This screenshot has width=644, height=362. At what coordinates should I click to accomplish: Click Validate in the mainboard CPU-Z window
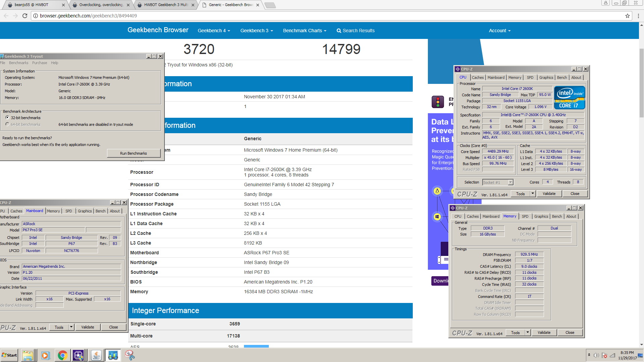pos(88,327)
